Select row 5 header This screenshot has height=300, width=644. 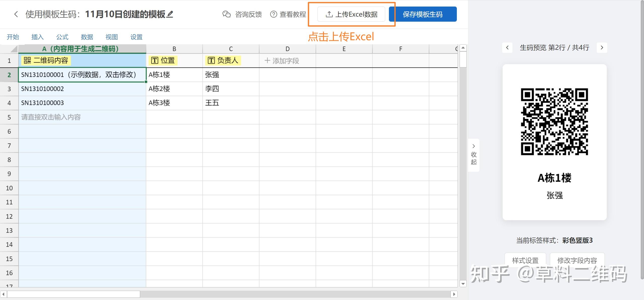[9, 117]
